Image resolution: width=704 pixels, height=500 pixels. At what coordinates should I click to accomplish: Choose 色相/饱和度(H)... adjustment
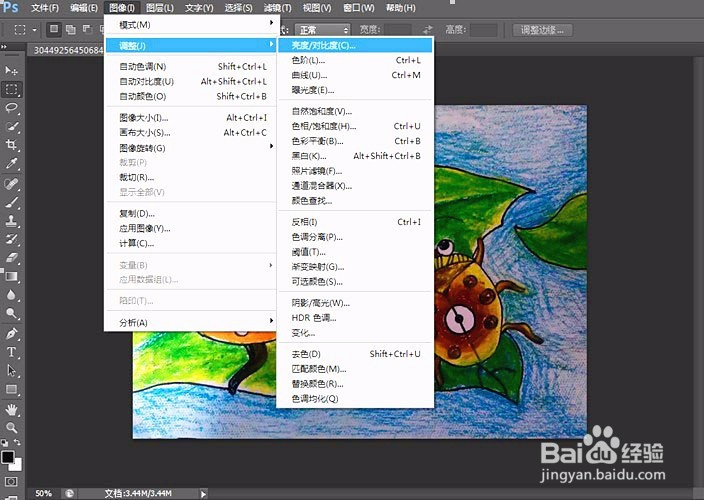356,126
